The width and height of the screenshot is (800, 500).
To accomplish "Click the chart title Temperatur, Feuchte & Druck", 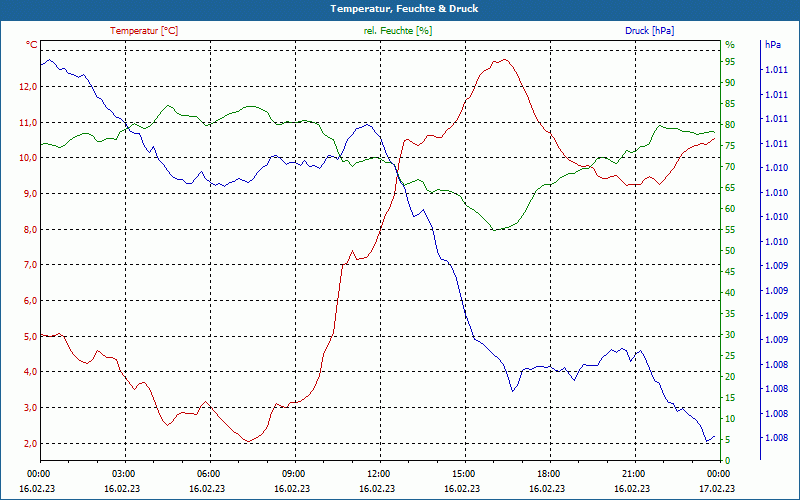I will click(404, 9).
